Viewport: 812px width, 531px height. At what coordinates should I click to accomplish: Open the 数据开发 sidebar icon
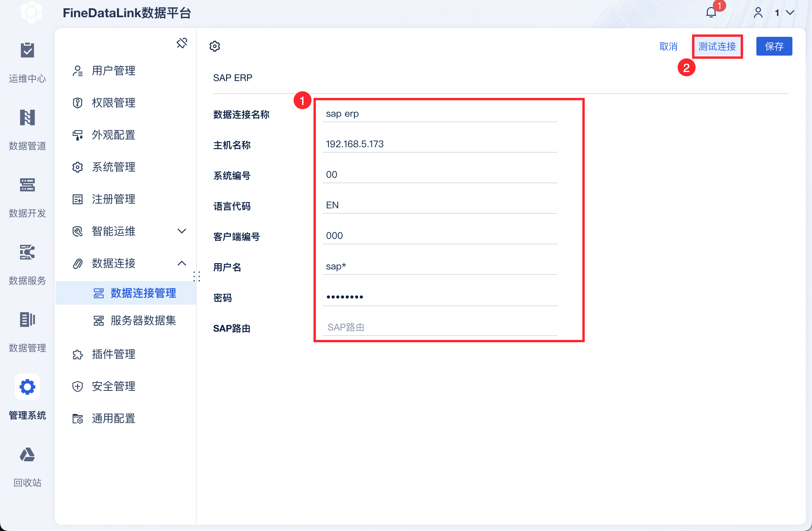click(x=27, y=185)
